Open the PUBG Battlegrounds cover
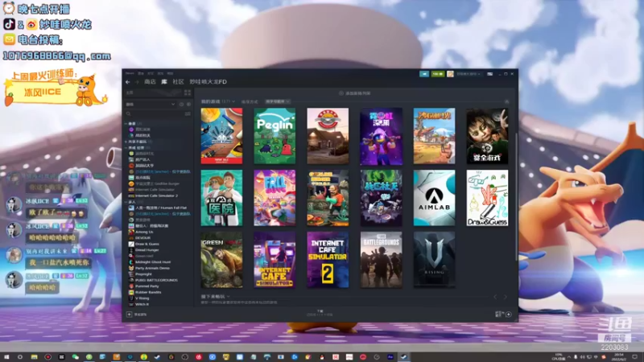The image size is (644, 362). (381, 260)
